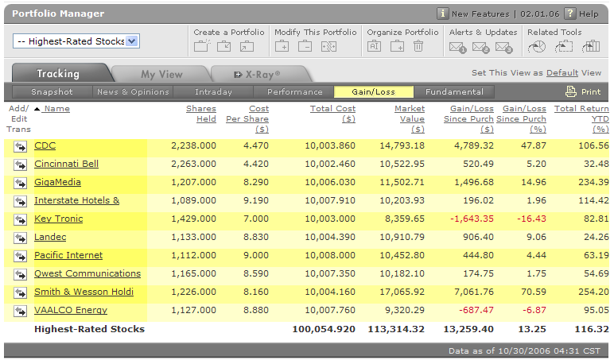This screenshot has height=364, width=614.
Task: Click the Add/Edit transaction icon for Key Tronic
Action: click(20, 219)
